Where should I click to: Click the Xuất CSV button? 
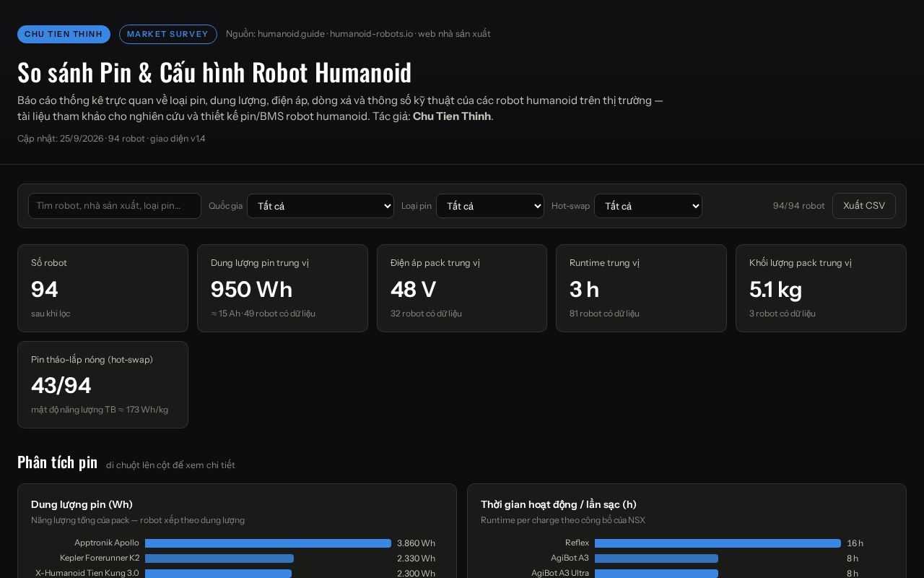pos(864,206)
